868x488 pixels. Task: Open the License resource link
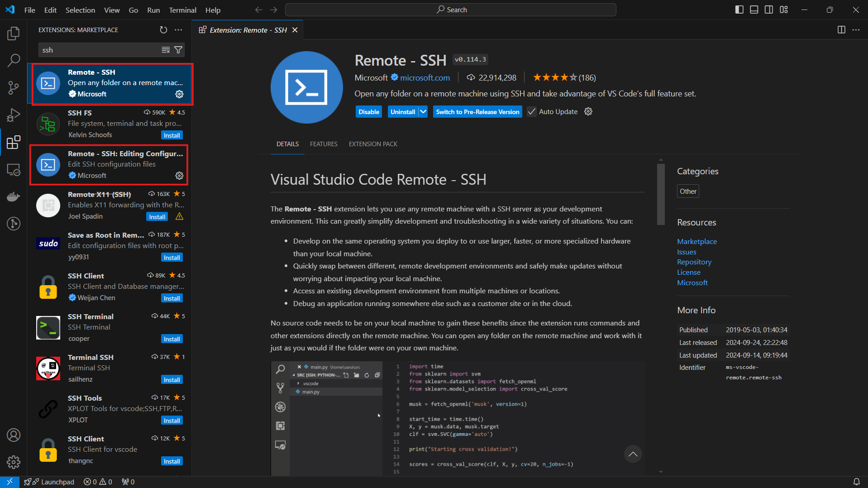(689, 273)
